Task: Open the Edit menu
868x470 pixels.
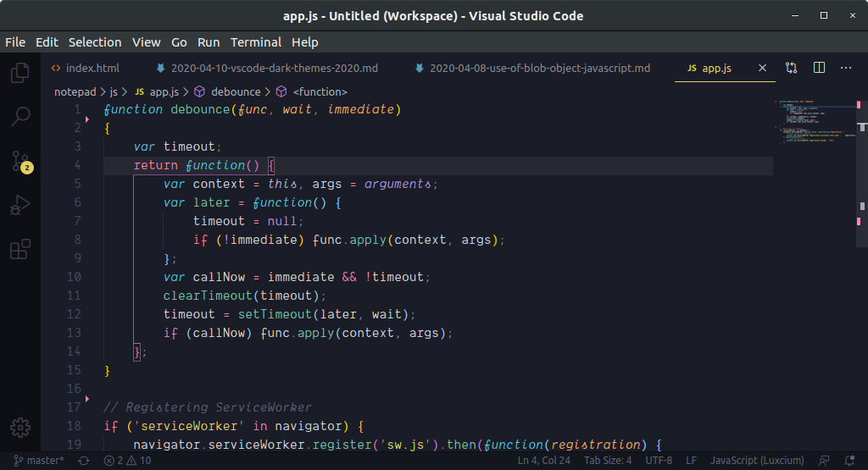Action: [x=47, y=42]
